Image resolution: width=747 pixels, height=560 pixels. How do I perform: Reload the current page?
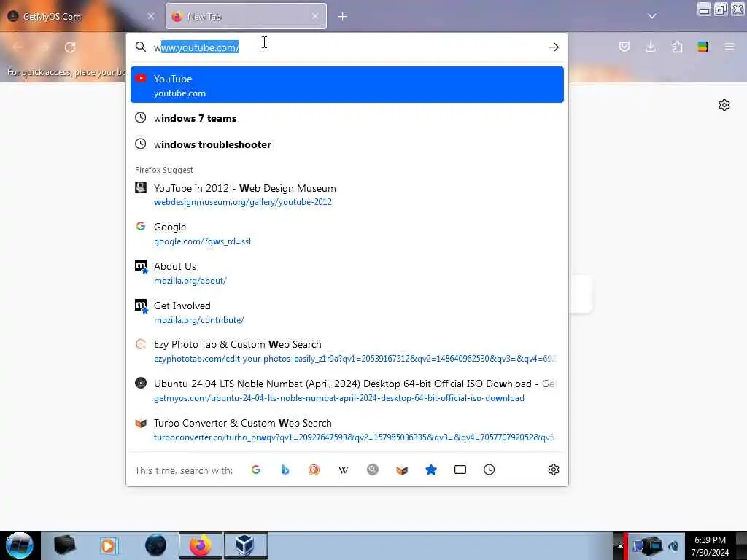point(70,47)
